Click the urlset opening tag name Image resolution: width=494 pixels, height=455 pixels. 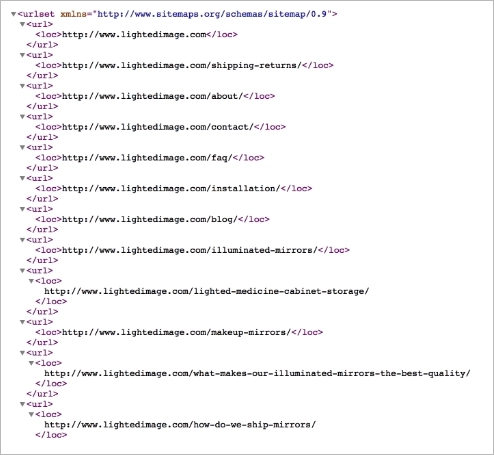[x=38, y=14]
